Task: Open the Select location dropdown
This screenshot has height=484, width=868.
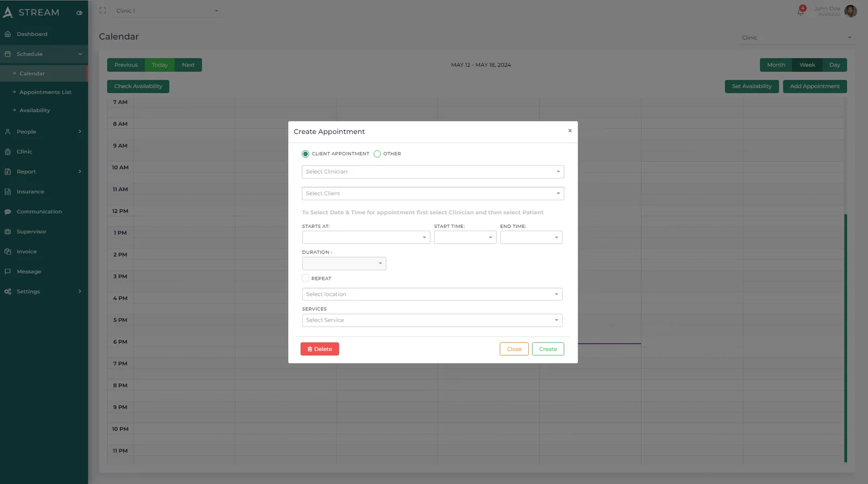Action: 432,295
